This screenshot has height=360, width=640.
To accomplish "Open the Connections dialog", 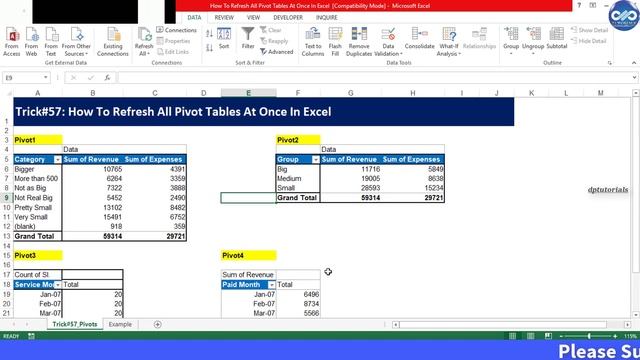I will click(x=176, y=30).
